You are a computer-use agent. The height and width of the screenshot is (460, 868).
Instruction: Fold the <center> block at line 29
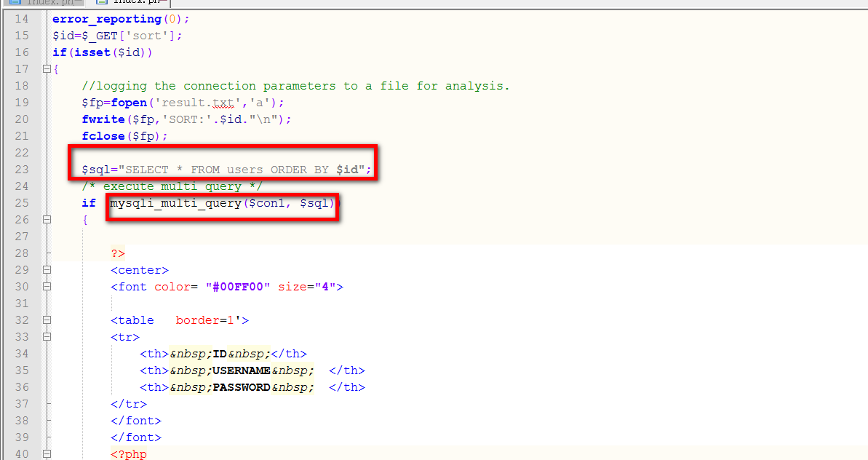point(47,270)
